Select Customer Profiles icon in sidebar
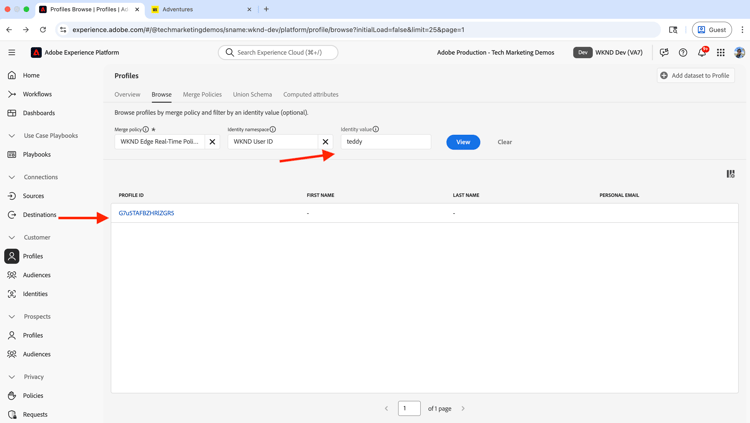 click(12, 256)
